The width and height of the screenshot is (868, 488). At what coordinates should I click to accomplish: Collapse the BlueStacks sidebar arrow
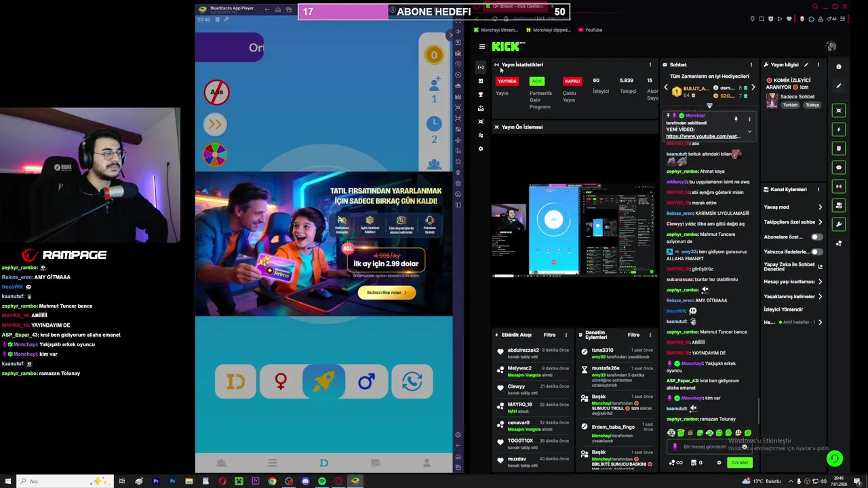click(450, 35)
